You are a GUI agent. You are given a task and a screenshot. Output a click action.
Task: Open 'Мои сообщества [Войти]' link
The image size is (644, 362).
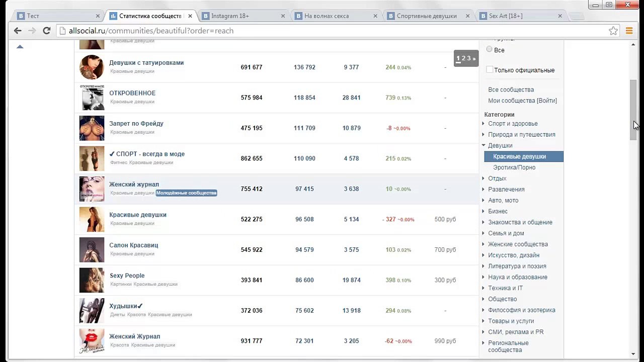pos(522,101)
